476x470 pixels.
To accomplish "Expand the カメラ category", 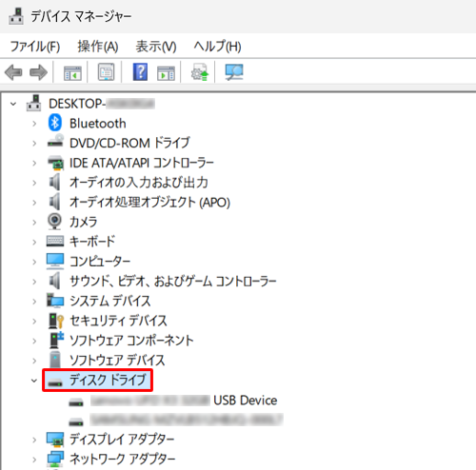I will click(x=34, y=223).
